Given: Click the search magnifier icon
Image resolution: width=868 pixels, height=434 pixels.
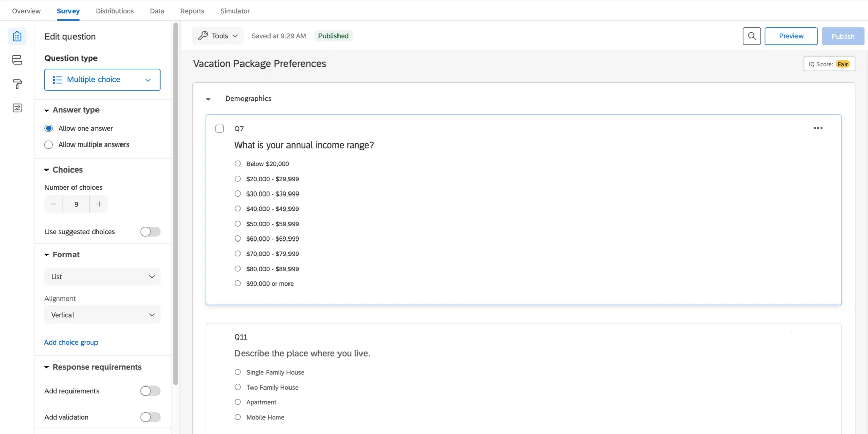Looking at the screenshot, I should tap(752, 36).
